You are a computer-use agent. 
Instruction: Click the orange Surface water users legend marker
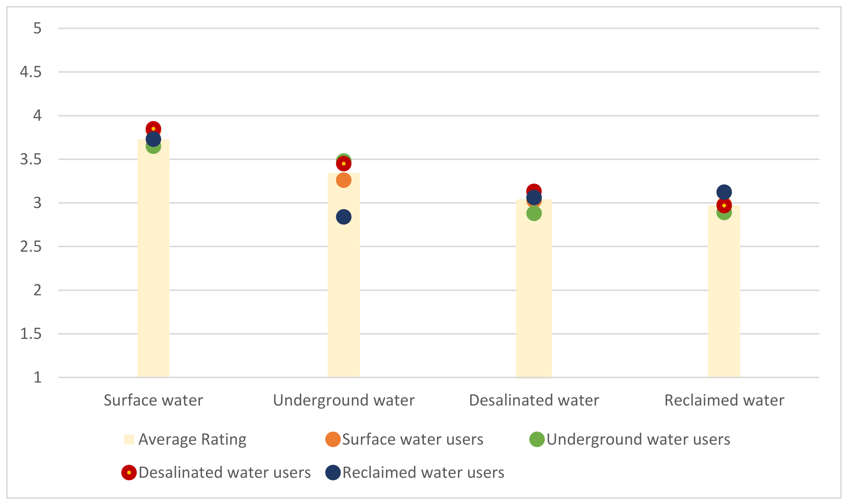point(333,439)
